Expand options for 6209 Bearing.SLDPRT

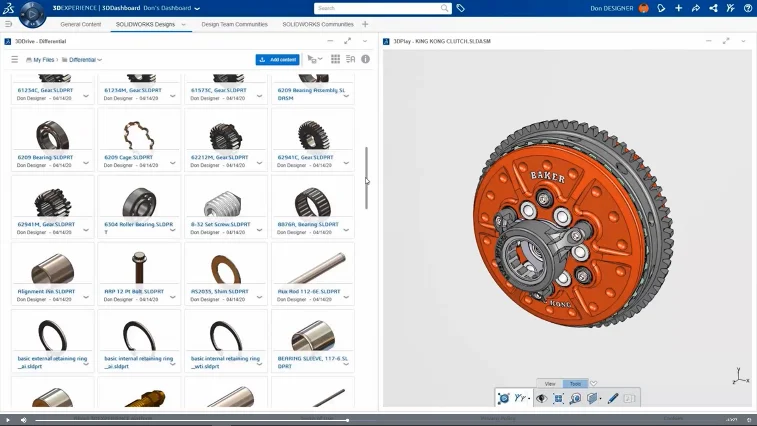[86, 162]
